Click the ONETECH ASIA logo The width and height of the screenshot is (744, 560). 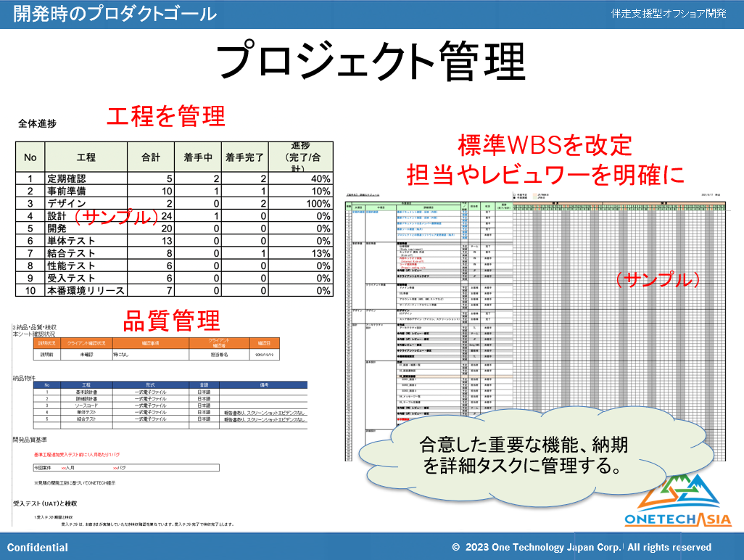(x=677, y=501)
